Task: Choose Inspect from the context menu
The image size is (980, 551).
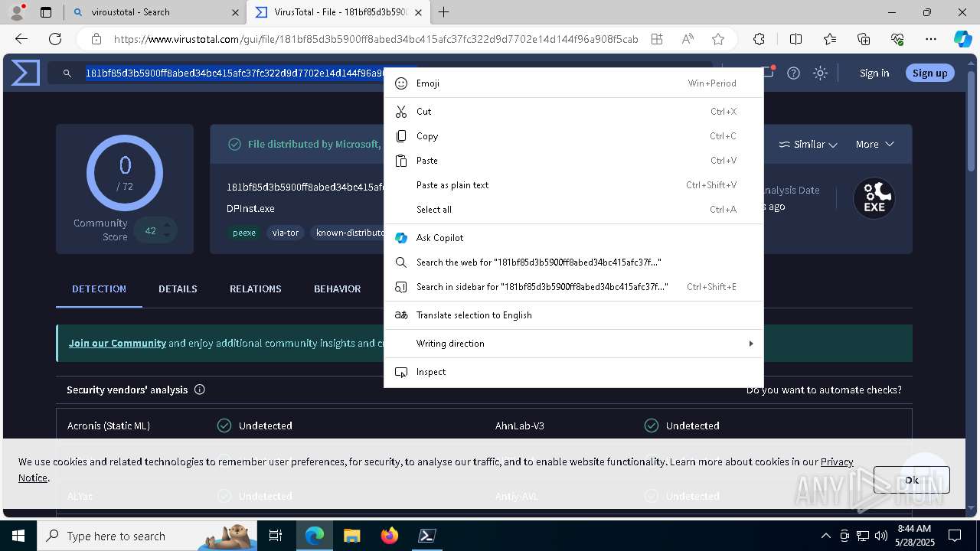Action: (573, 372)
